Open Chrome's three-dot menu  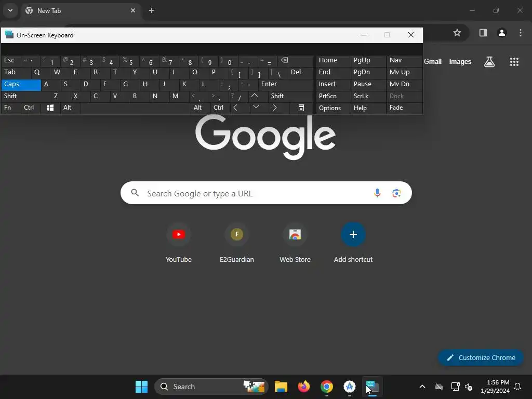coord(520,33)
